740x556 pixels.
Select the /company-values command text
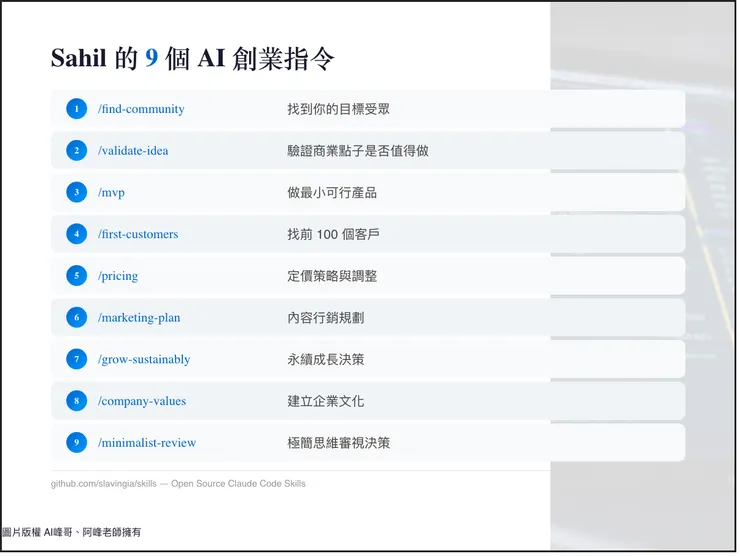click(x=142, y=401)
